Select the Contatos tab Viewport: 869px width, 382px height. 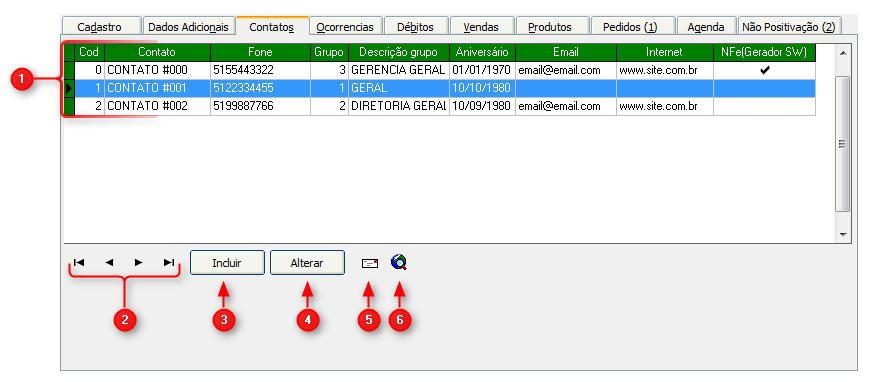coord(272,26)
